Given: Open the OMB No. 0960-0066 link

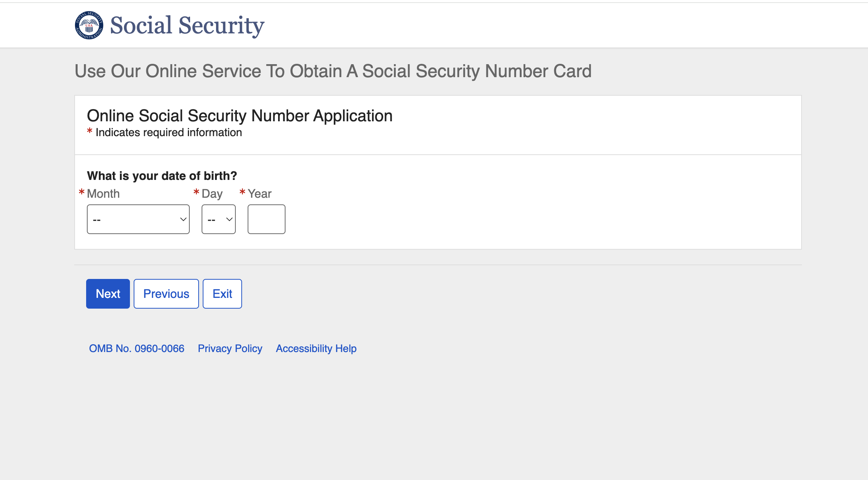Looking at the screenshot, I should click(x=137, y=348).
